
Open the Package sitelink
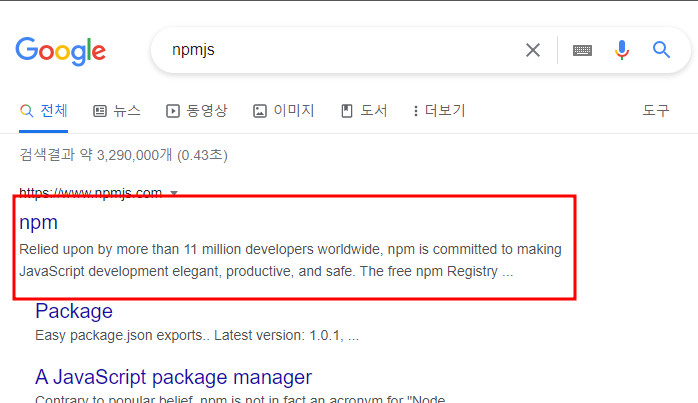pos(74,311)
